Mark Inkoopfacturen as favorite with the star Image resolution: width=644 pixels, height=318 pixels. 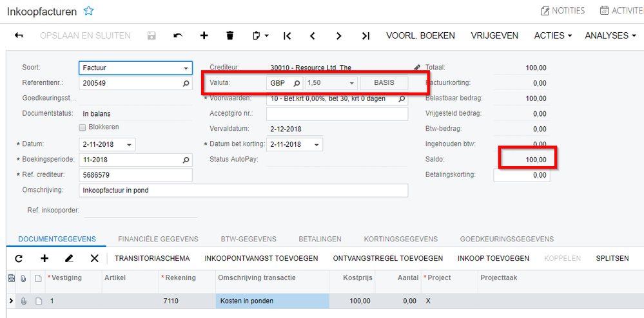[x=88, y=11]
